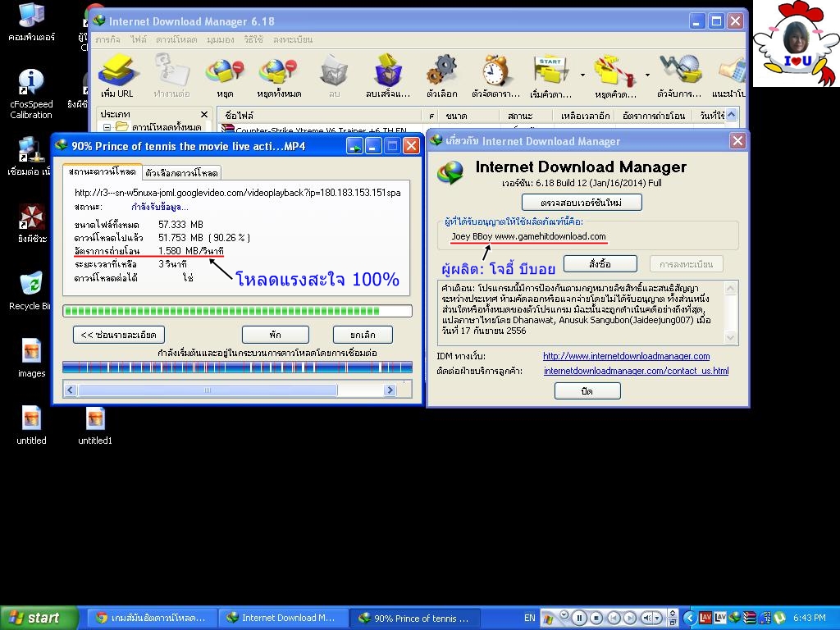Click the Size column header
This screenshot has width=840, height=630.
click(468, 115)
